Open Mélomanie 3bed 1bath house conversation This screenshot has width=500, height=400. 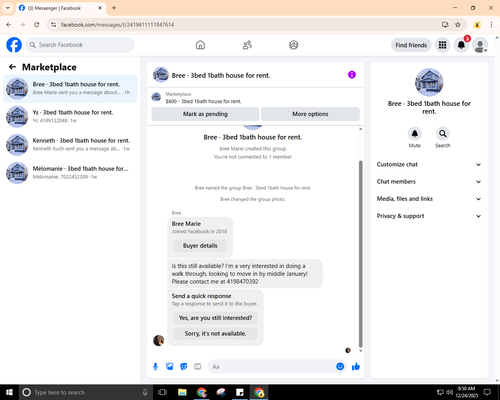point(70,173)
